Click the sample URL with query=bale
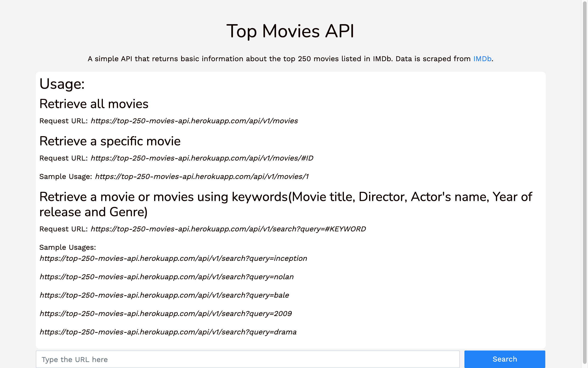 [x=164, y=295]
